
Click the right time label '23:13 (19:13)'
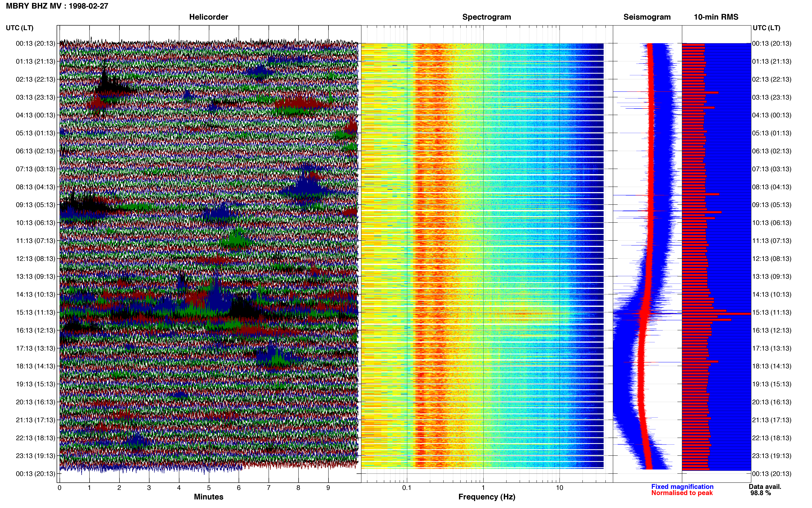[x=772, y=456]
